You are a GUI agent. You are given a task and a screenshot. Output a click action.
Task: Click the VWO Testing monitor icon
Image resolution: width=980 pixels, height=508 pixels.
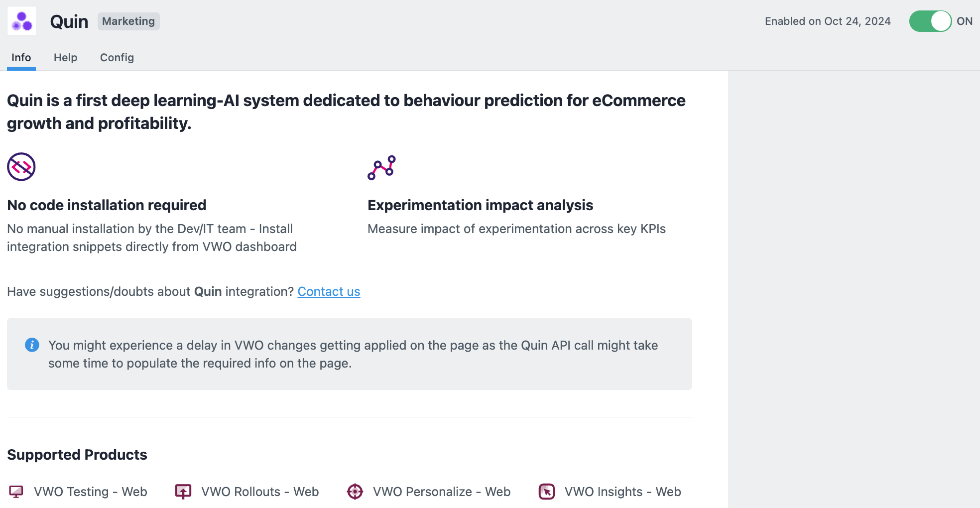[16, 492]
